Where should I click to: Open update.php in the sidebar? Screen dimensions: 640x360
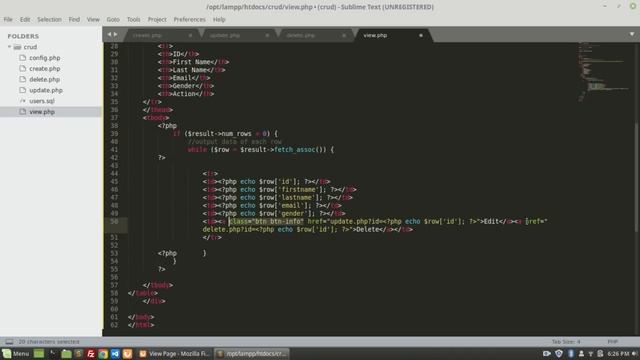(x=46, y=90)
